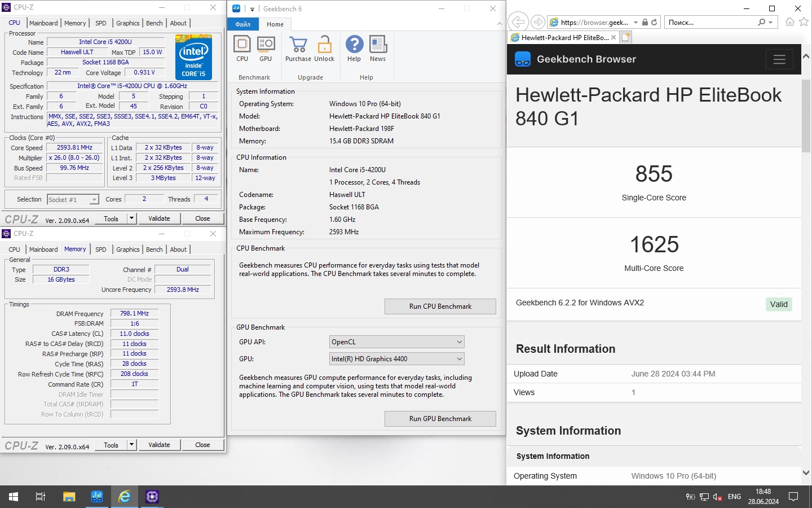Open Task View on the taskbar
Screen dimensions: 812x508
(x=41, y=497)
